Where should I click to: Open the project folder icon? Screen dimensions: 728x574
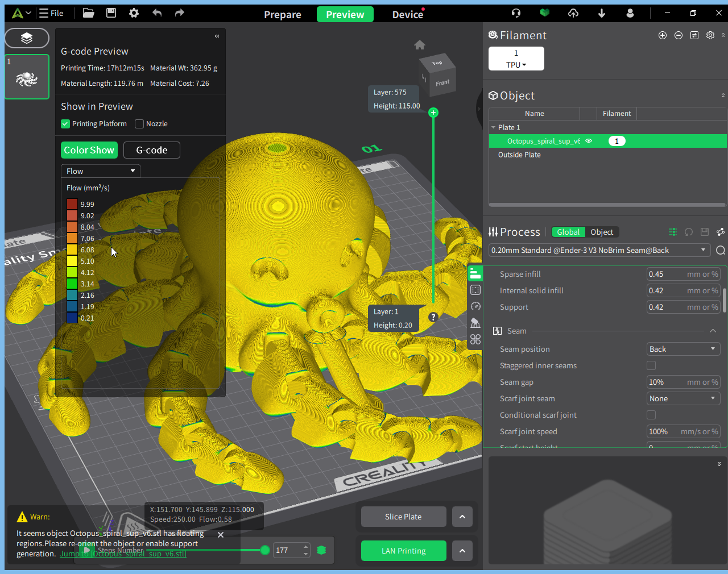[x=88, y=13]
